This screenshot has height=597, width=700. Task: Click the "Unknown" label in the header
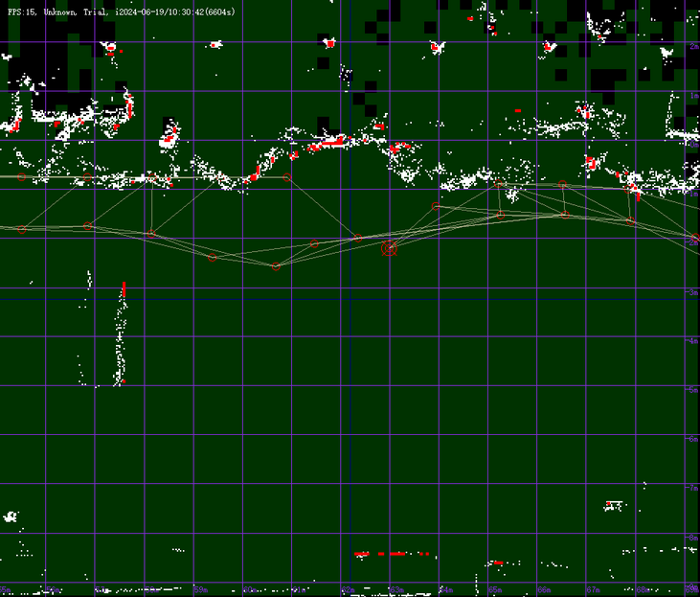pyautogui.click(x=62, y=11)
